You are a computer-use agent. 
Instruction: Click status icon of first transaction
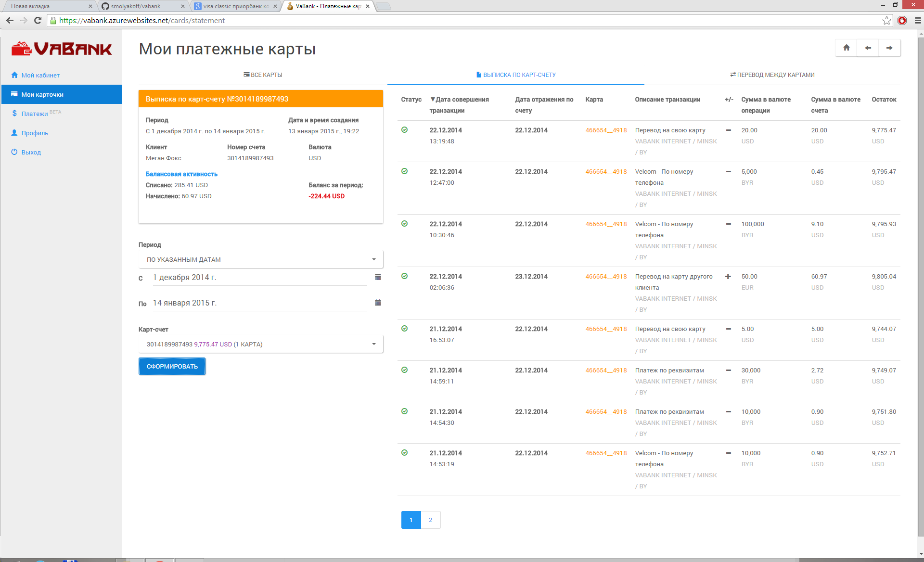point(404,130)
